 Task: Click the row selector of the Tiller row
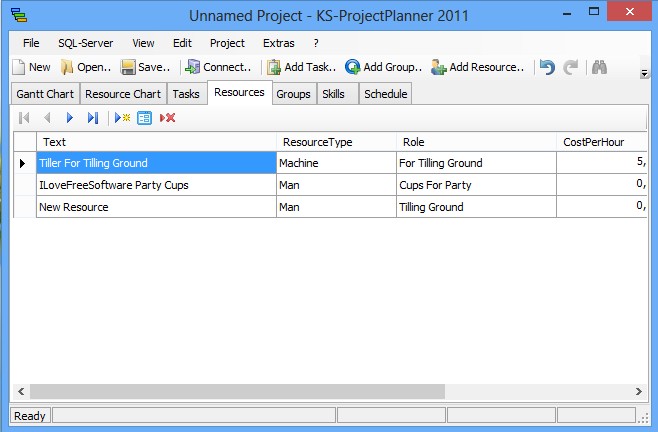[x=25, y=163]
